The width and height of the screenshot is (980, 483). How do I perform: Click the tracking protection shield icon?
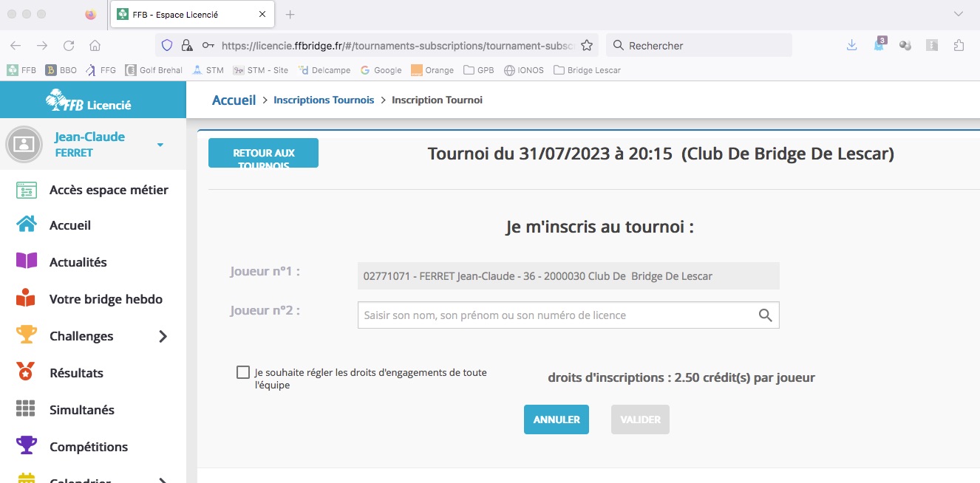point(168,45)
